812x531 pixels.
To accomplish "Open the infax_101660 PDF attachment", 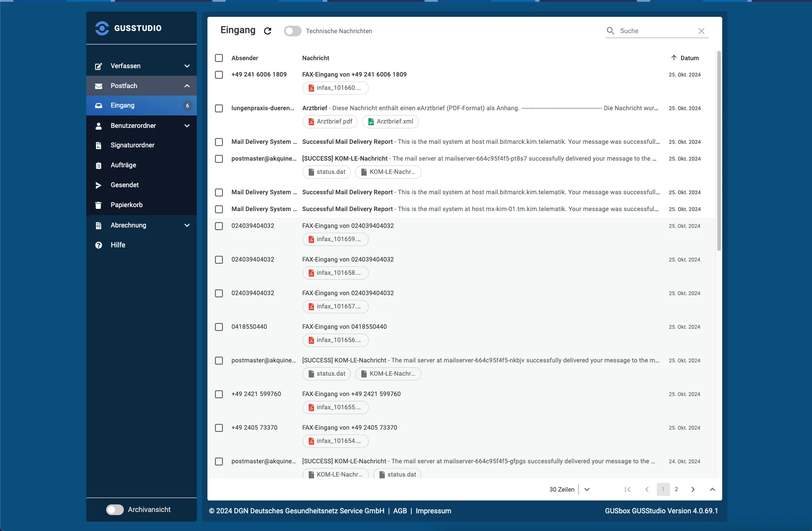I will point(335,88).
